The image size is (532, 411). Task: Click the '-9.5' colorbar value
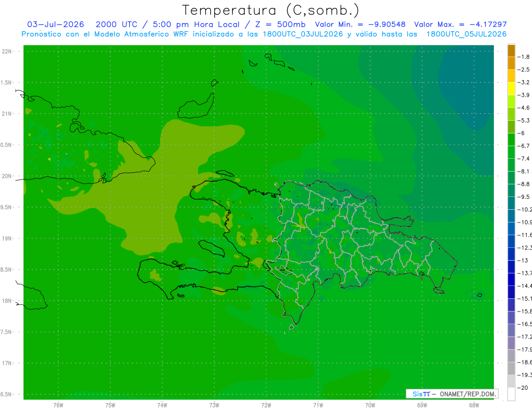[x=524, y=196]
